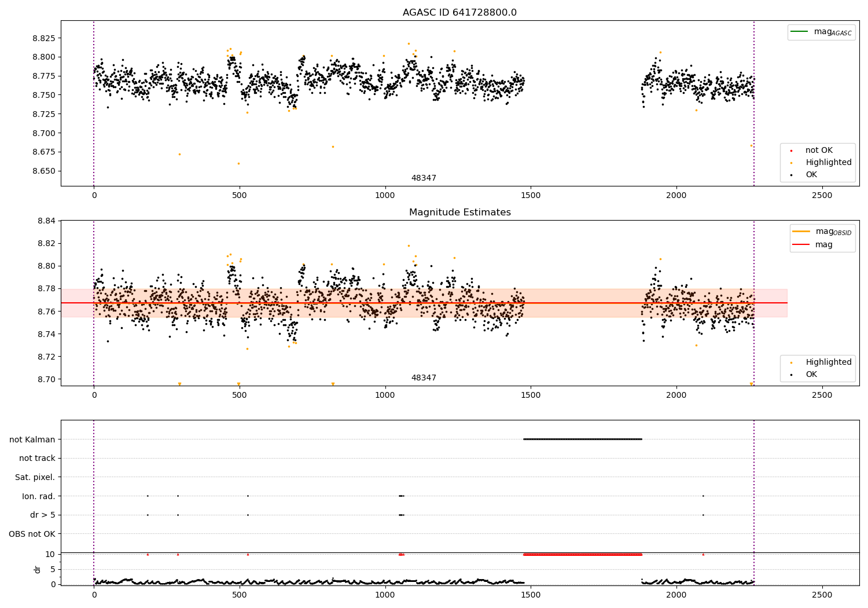Click the orange mag OBSID legend line
The image size is (868, 608).
coord(801,231)
